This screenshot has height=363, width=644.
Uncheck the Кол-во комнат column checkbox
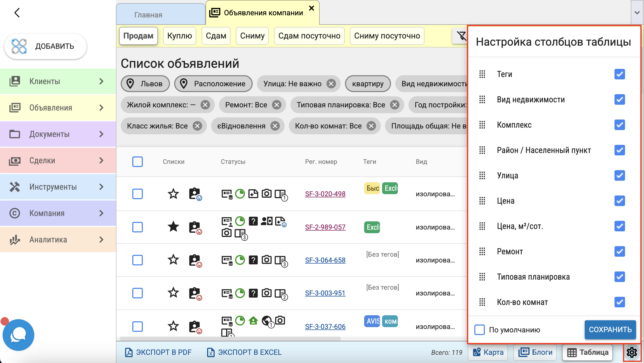(619, 302)
